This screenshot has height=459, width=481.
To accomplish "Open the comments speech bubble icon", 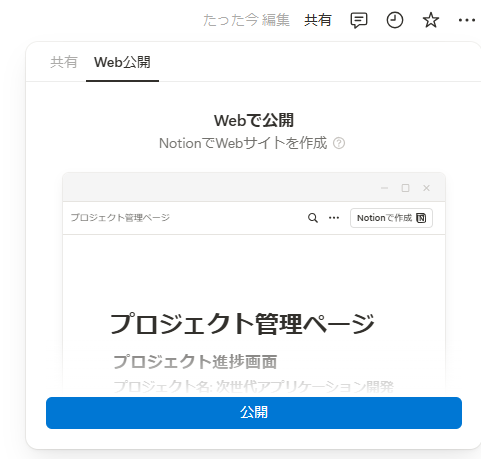I will tap(359, 21).
